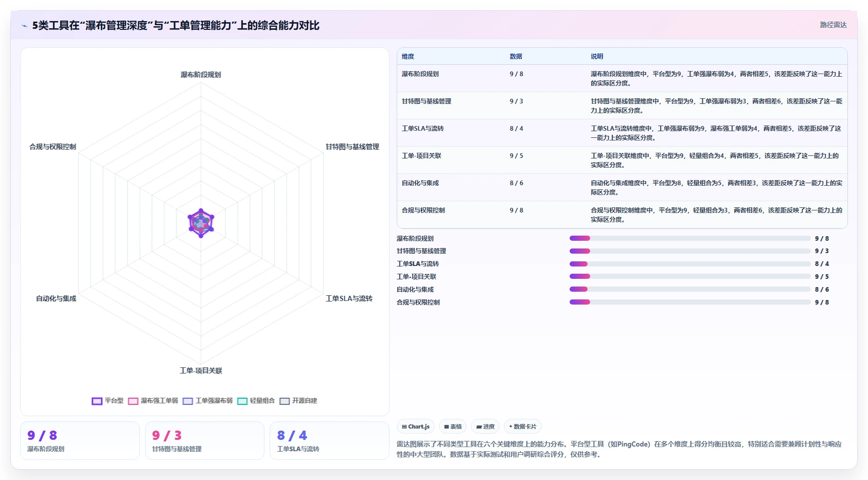Screen dimensions: 868x480
Task: Click the 工单-项目关联 progress bar
Action: click(690, 276)
